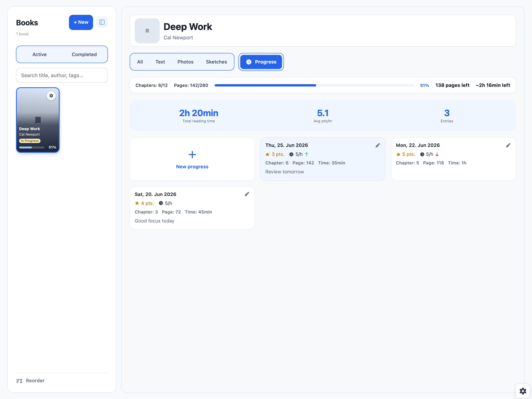532x399 pixels.
Task: Click clock icon in Thu, 25. Jun entry
Action: [291, 154]
